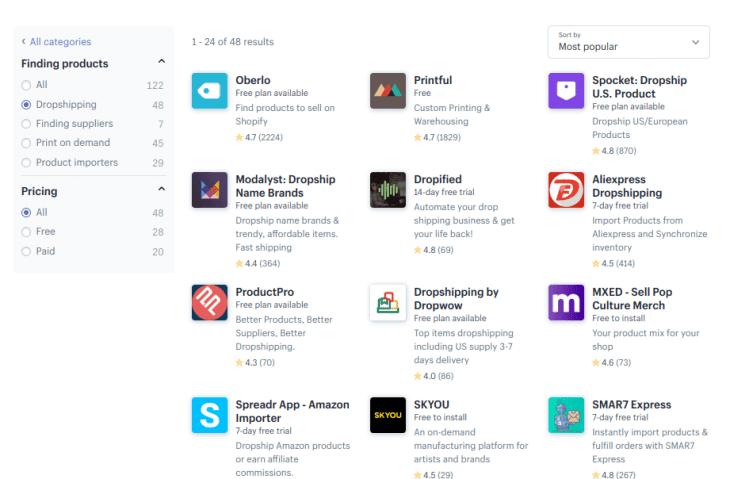Click Spocket rating 4.8 (870)
730x479 pixels.
click(x=614, y=151)
